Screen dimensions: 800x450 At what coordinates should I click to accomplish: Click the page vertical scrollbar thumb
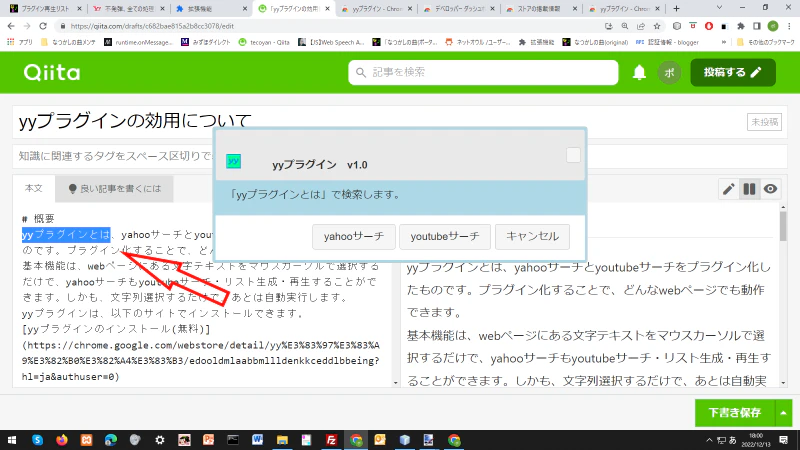783,226
